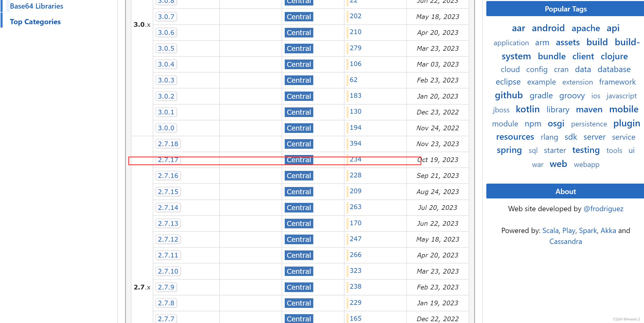The width and height of the screenshot is (644, 323).
Task: Open @frodriguez developer link
Action: (603, 209)
